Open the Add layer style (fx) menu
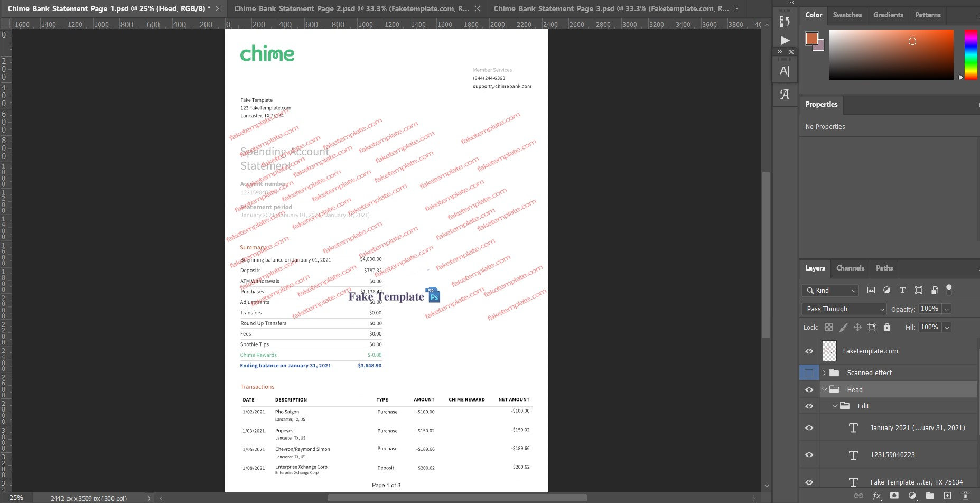The width and height of the screenshot is (980, 503). (x=876, y=496)
